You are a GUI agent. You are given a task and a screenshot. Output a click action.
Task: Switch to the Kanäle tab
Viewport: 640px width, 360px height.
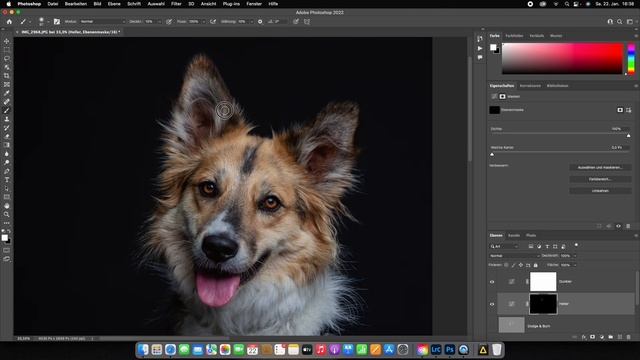coord(514,236)
